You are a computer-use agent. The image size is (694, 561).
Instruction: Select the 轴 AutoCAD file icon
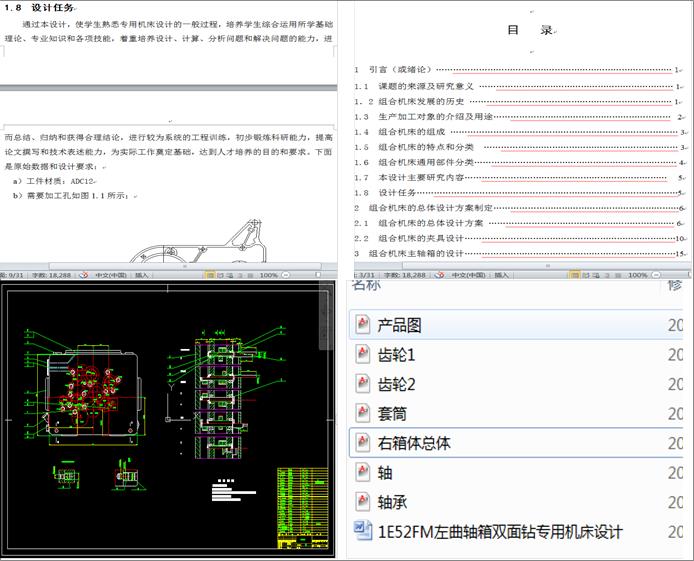click(x=363, y=472)
